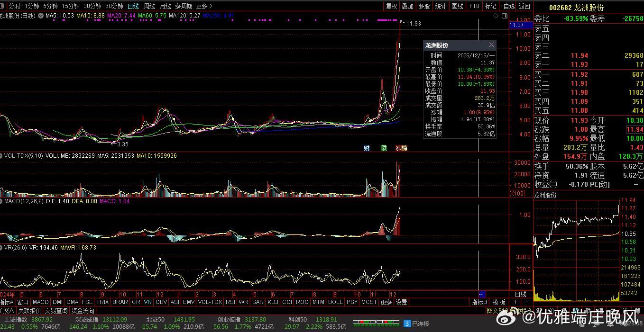Switch to 60分钟 period

(114, 6)
